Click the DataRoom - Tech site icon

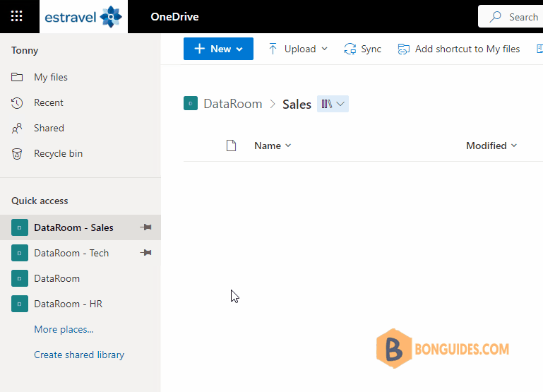click(20, 253)
